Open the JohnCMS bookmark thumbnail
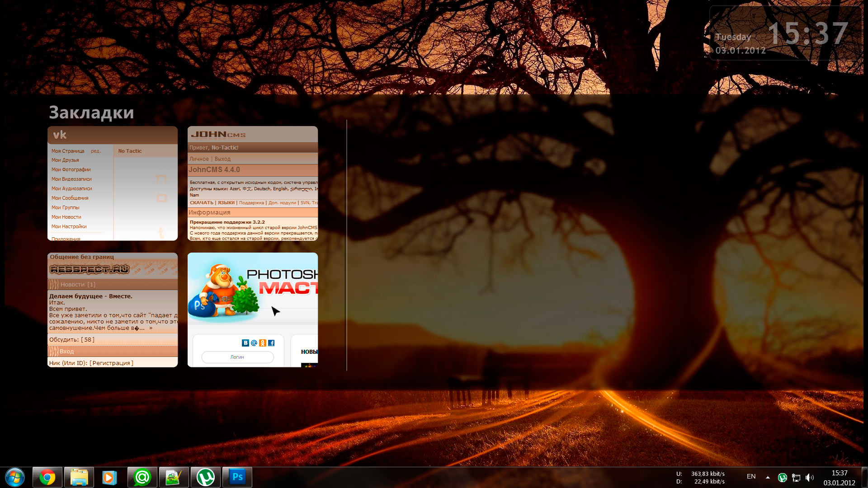This screenshot has width=868, height=488. (253, 183)
